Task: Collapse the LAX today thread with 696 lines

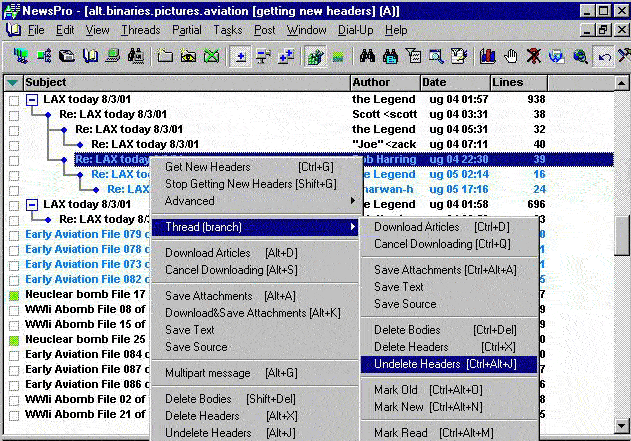Action: tap(32, 205)
